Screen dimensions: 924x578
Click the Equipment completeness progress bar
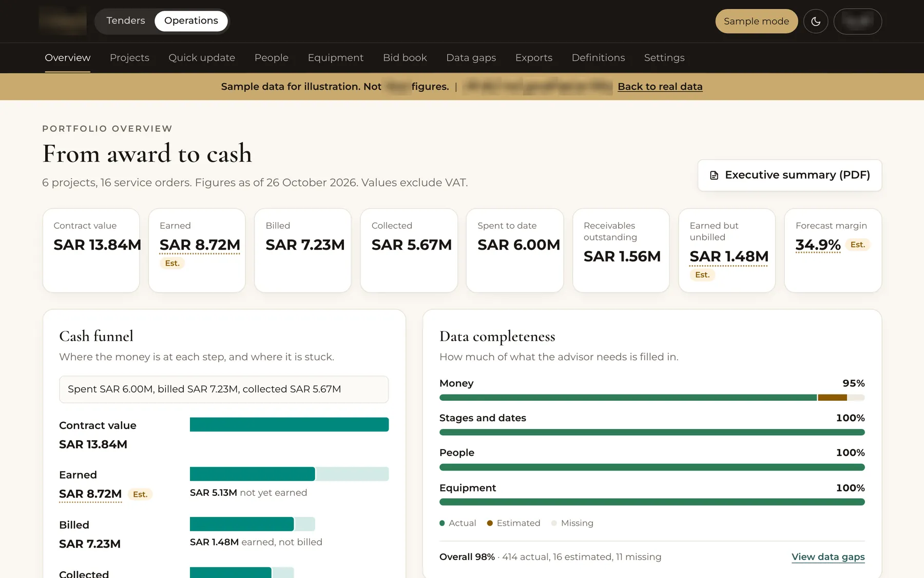[x=652, y=502]
